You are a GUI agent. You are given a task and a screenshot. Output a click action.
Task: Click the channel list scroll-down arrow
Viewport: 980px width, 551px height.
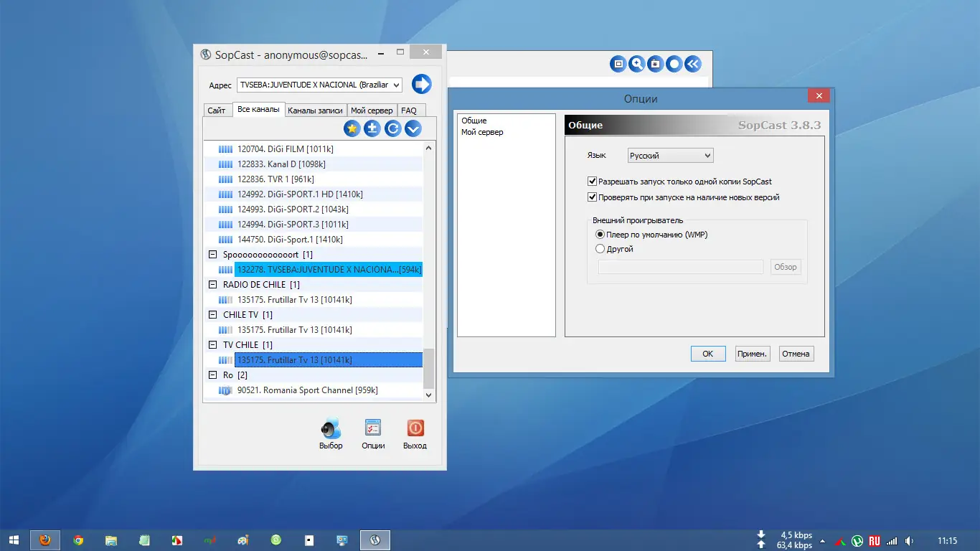point(429,395)
